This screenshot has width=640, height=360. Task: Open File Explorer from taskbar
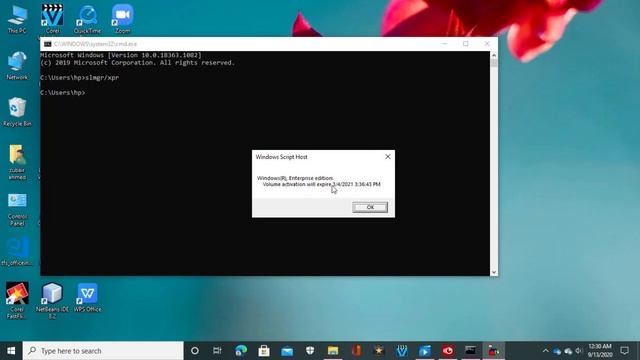pos(333,351)
